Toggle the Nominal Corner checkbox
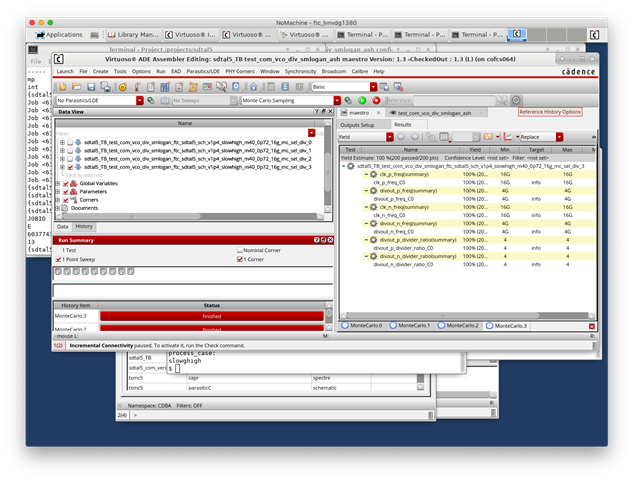Image resolution: width=633 pixels, height=480 pixels. point(239,250)
